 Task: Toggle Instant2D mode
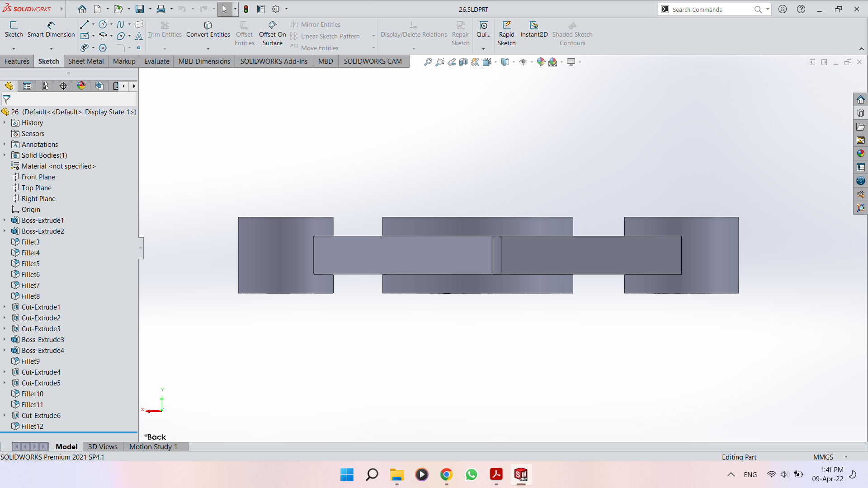coord(534,29)
